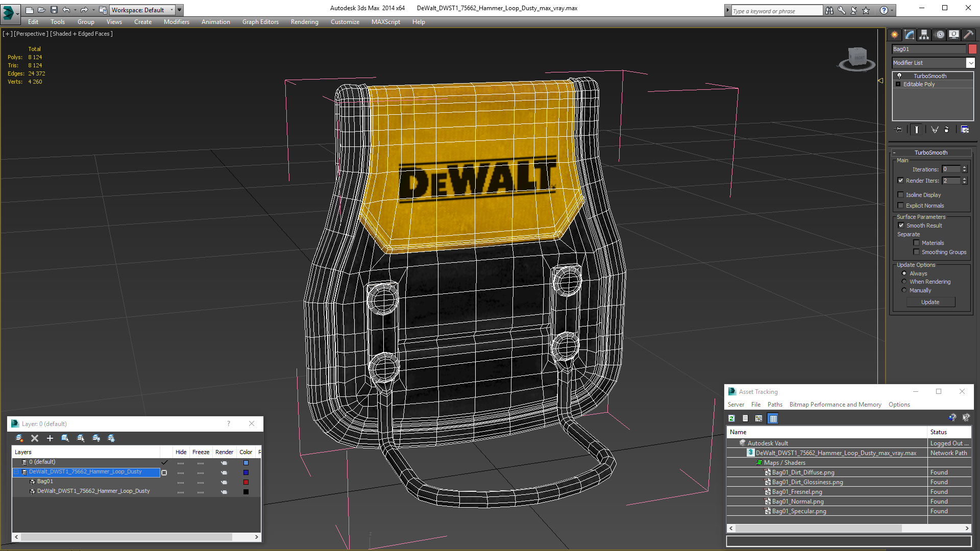Create new layer icon in Layer dialog
Image resolution: width=980 pixels, height=551 pixels.
pyautogui.click(x=19, y=438)
